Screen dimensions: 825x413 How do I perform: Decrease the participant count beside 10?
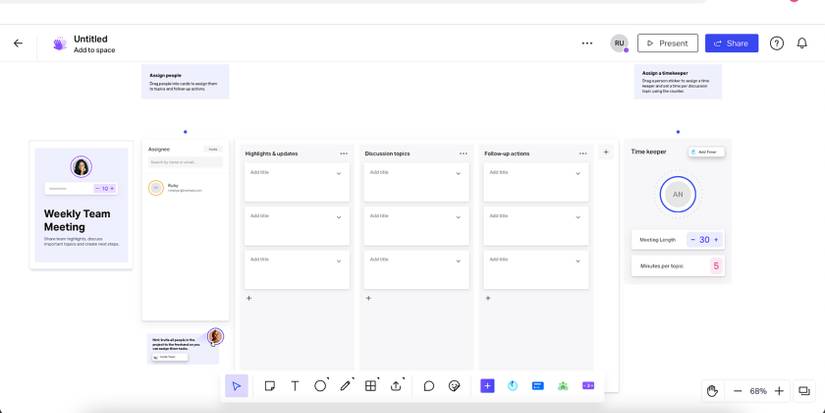(x=97, y=188)
